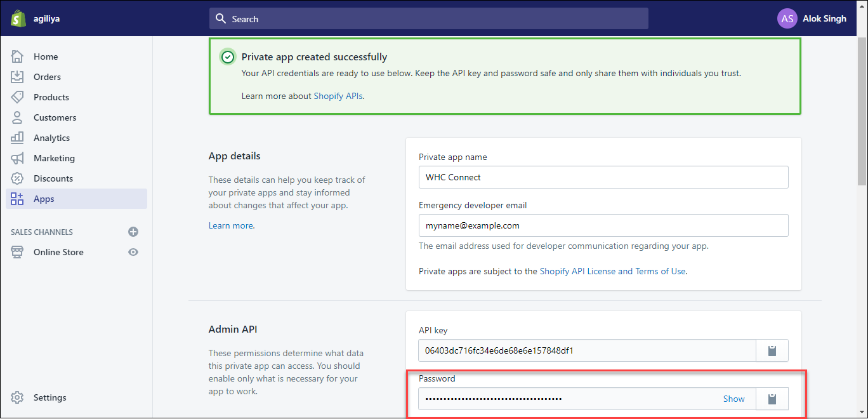
Task: Go to the Products page
Action: coord(51,97)
